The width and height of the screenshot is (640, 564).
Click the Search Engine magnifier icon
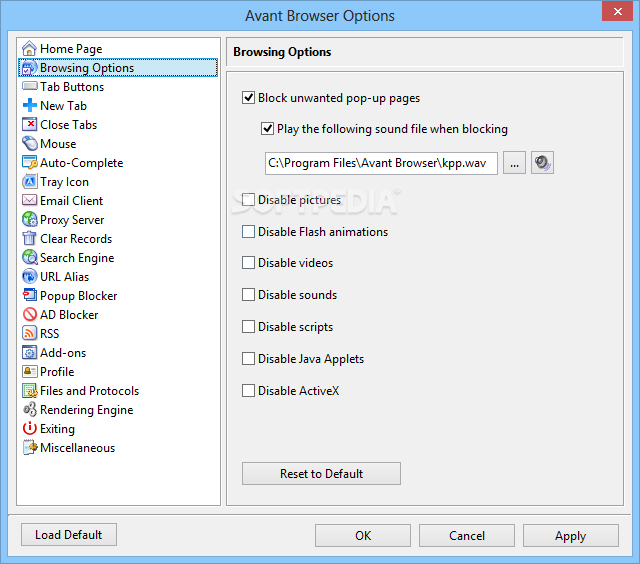coord(29,258)
